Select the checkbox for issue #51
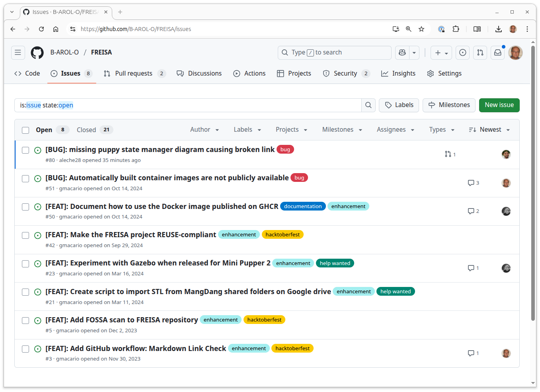This screenshot has height=392, width=540. coord(25,179)
